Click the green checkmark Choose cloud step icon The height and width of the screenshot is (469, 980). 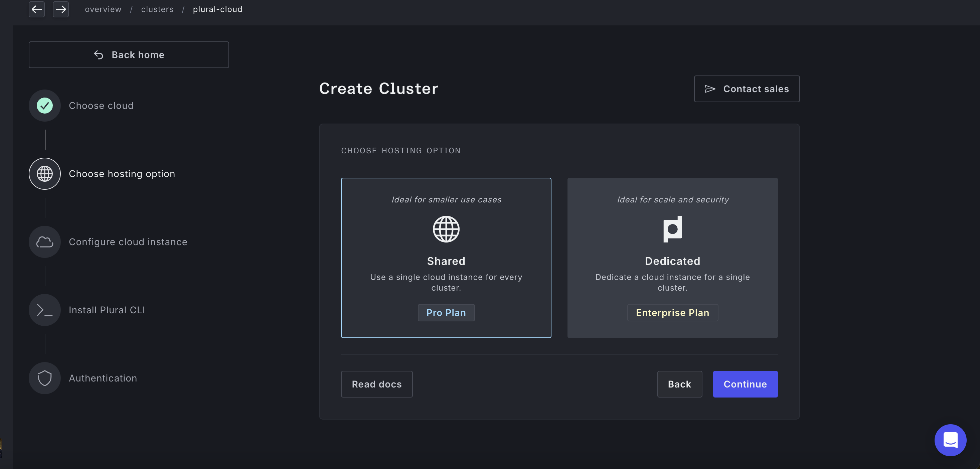[45, 105]
